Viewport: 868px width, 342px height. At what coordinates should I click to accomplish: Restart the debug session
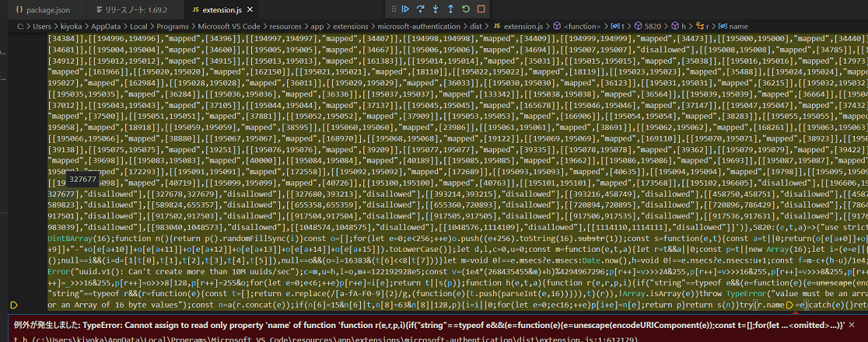(x=466, y=9)
